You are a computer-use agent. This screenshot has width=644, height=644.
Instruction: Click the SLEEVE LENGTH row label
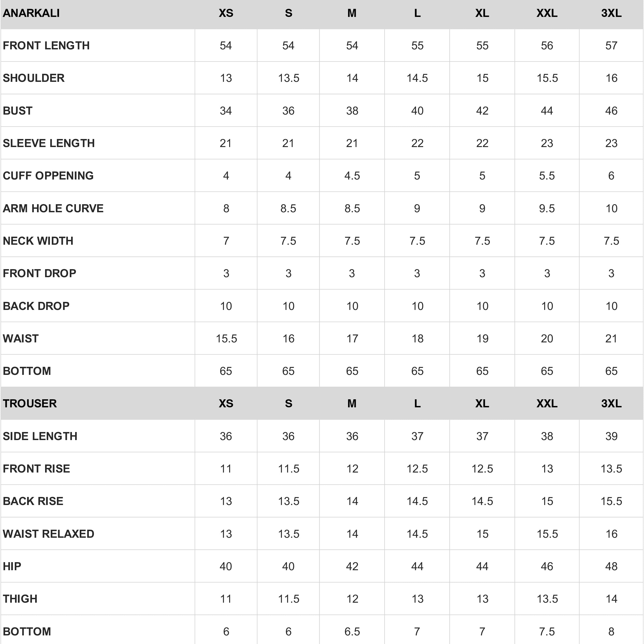pos(49,143)
